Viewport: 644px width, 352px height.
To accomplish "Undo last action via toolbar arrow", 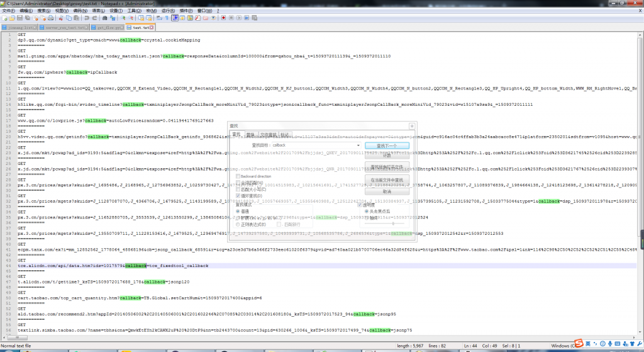I will [x=87, y=18].
